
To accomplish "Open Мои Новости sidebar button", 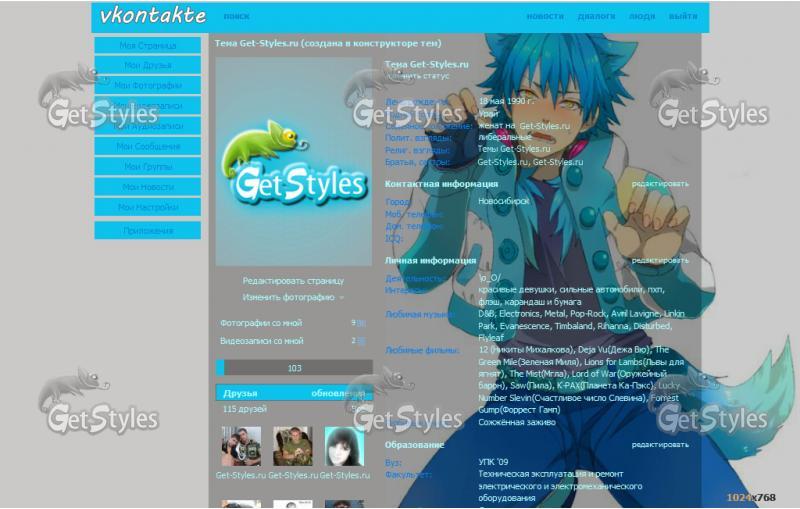I will [147, 187].
